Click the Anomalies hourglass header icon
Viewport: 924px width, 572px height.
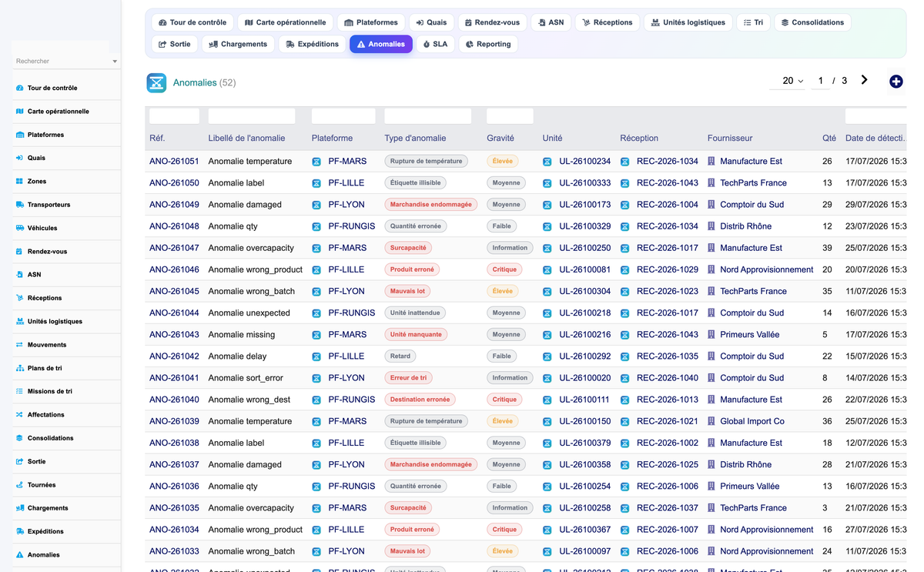[156, 82]
